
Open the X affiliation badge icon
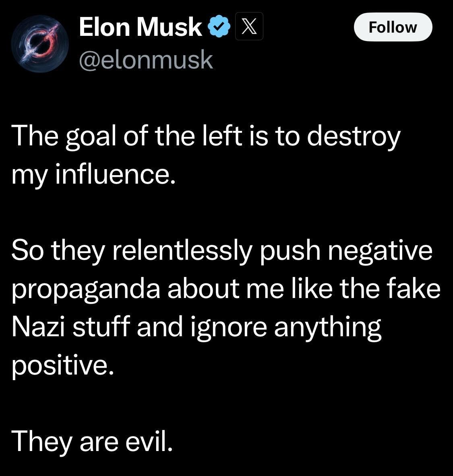pos(249,27)
